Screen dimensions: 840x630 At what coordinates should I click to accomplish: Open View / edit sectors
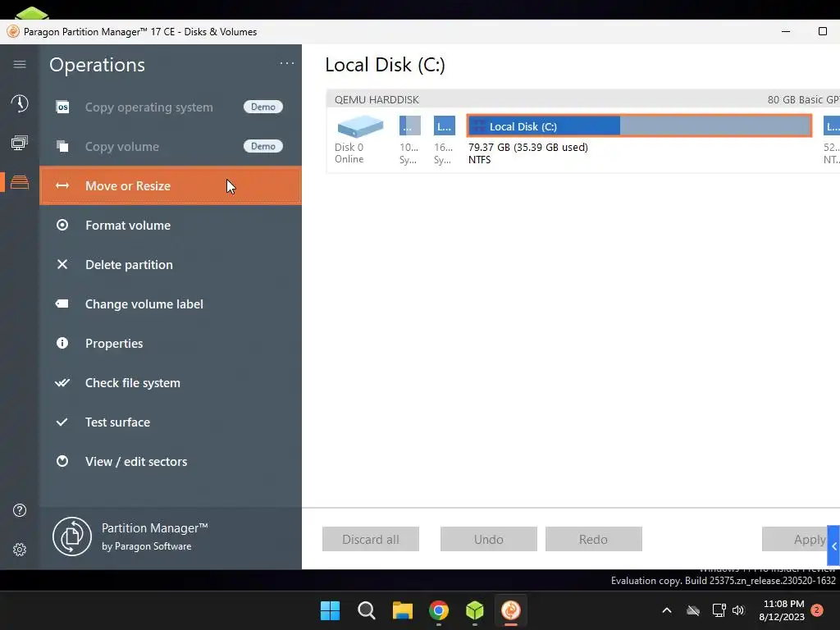point(171,461)
